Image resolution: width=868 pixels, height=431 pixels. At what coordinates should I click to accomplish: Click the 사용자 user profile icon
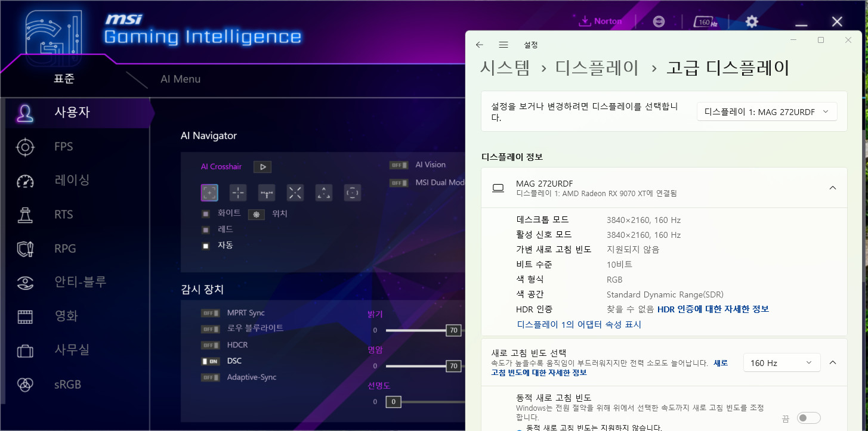(25, 113)
